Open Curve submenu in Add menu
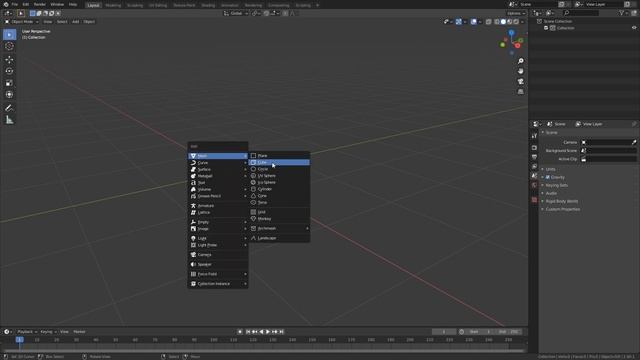The image size is (640, 360). click(218, 163)
